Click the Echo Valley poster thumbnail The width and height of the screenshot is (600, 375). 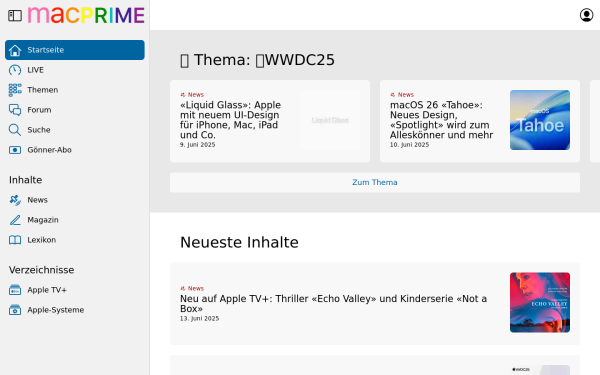(540, 302)
